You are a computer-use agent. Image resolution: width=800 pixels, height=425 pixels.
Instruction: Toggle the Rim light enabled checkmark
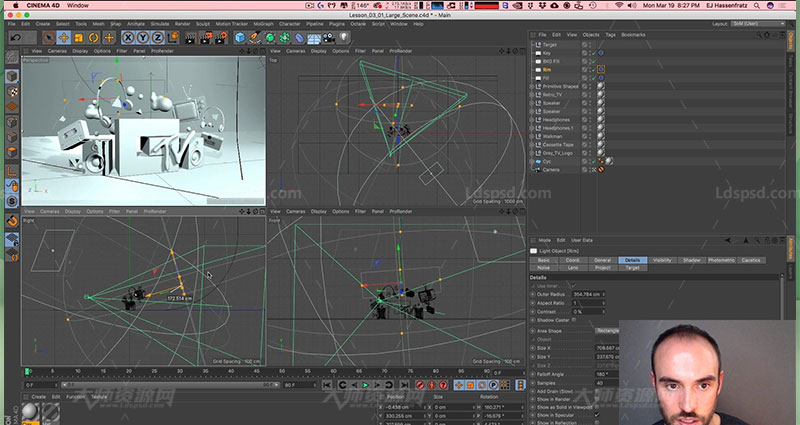point(593,70)
